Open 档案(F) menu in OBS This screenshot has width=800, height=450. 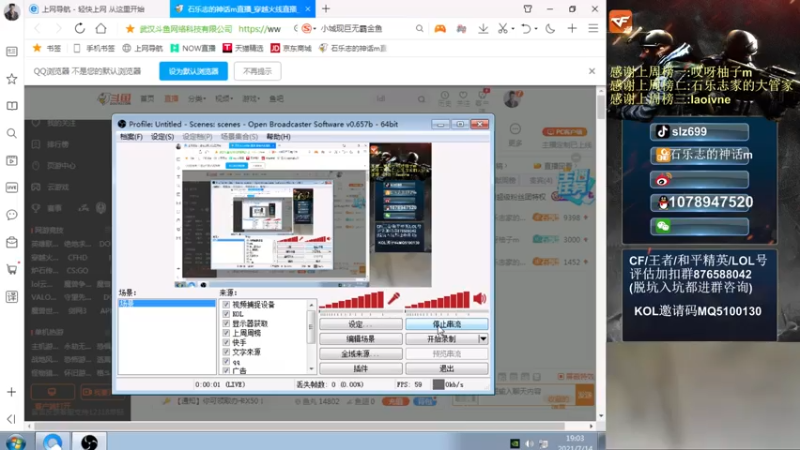(131, 137)
